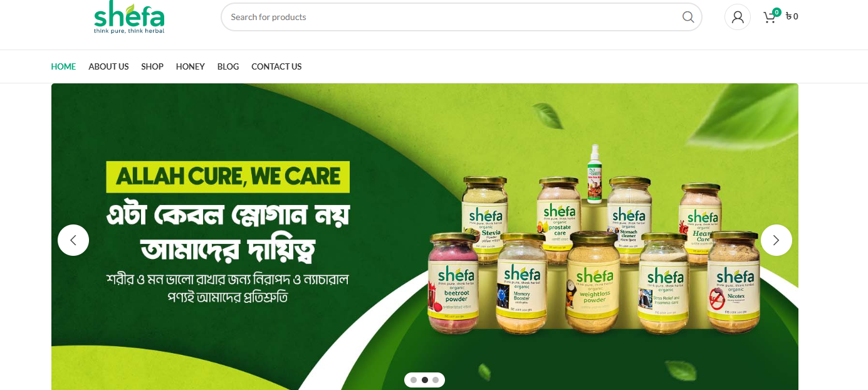Open CONTACT US page
The width and height of the screenshot is (868, 390).
[x=276, y=66]
